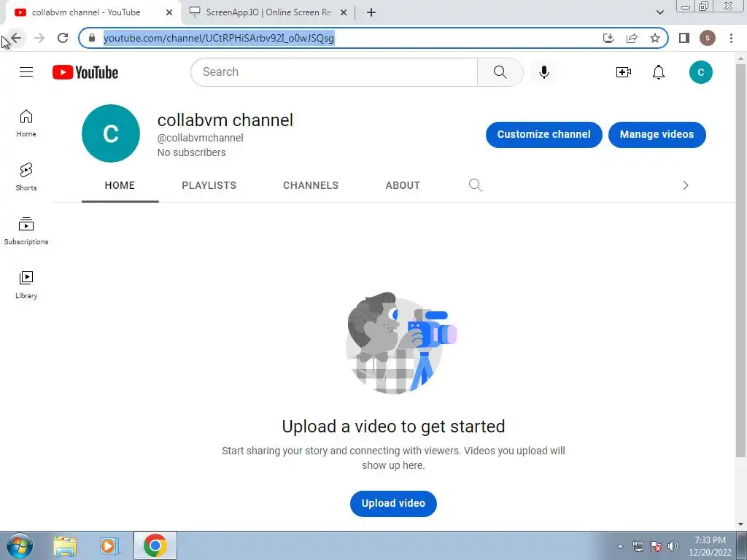Close the collabvm channel tab
Screen dimensions: 747x560
(169, 13)
